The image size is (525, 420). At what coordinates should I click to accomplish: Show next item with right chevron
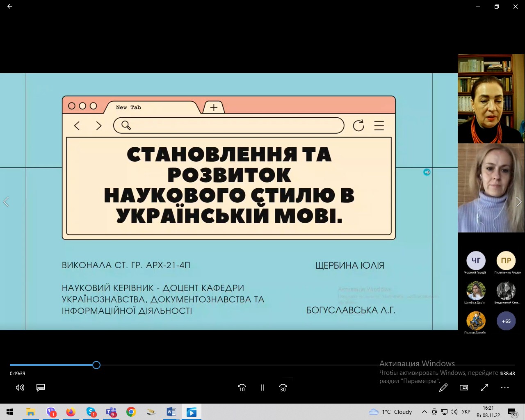tap(519, 202)
